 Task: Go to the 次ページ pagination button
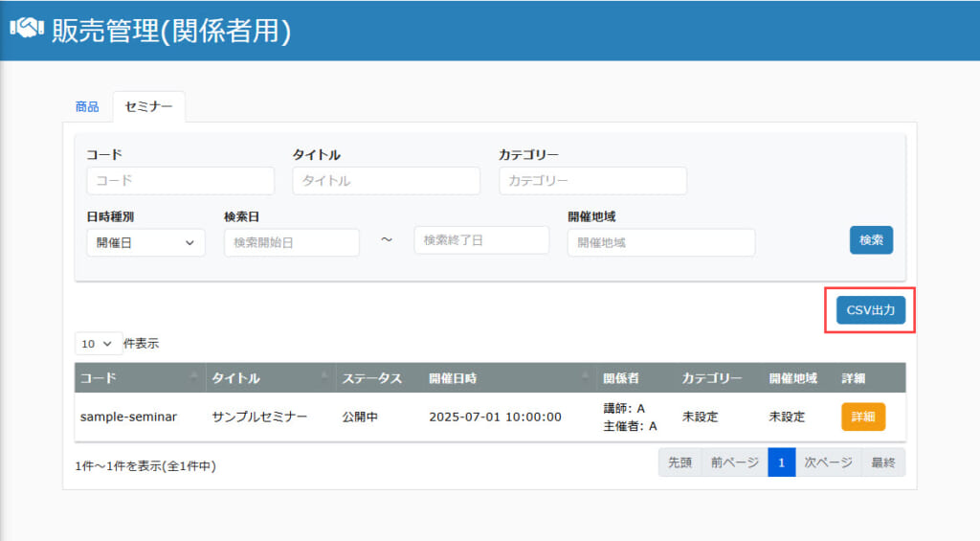point(828,462)
